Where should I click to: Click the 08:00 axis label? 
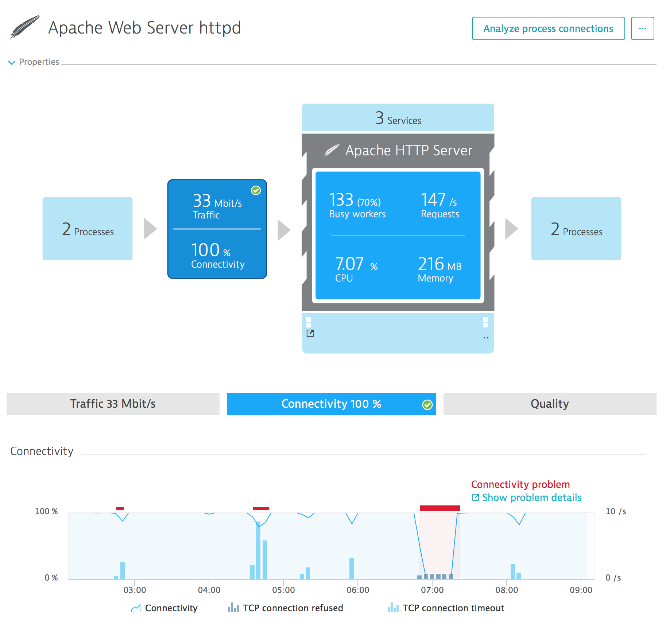point(507,590)
